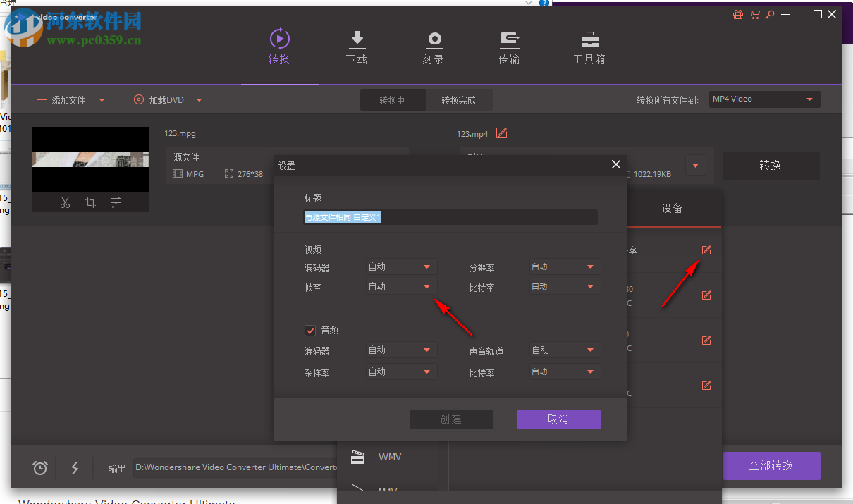Open the shopping cart purchase icon
Screen dimensions: 853x504
tap(754, 14)
